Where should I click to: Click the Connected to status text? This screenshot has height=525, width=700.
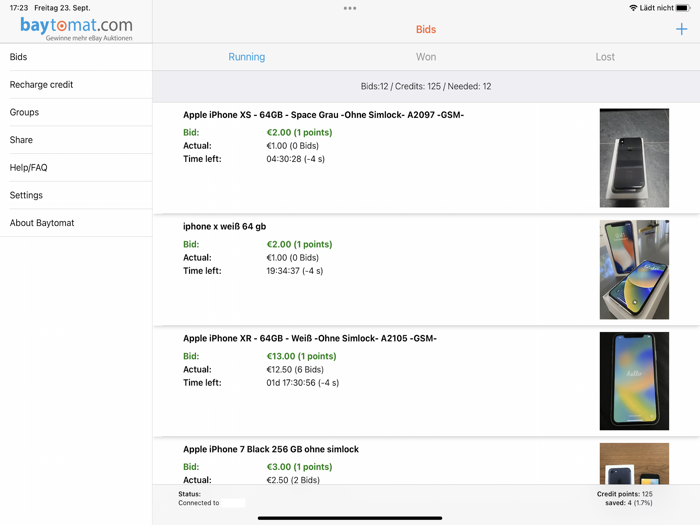[x=199, y=503]
